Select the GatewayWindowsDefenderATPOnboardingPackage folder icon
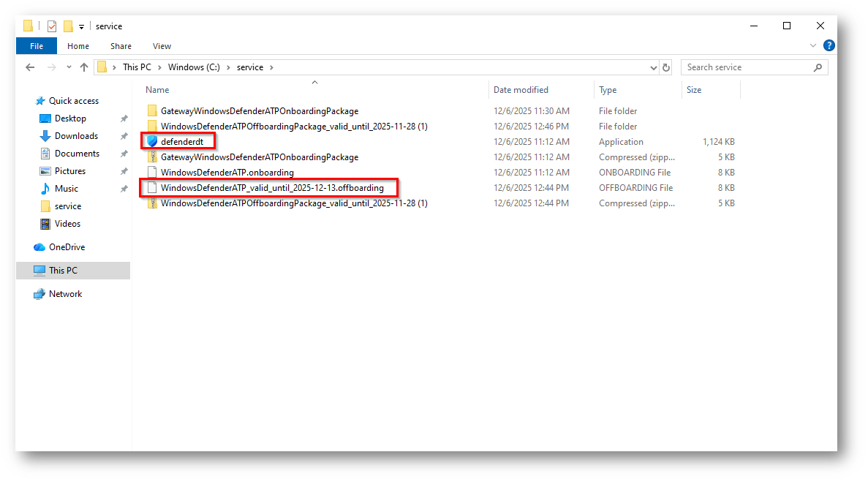 (152, 110)
